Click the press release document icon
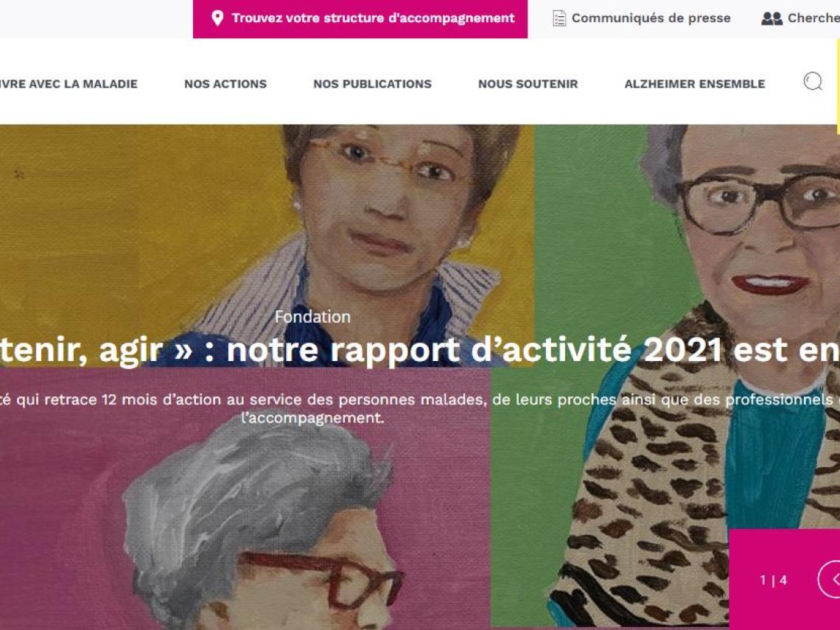Screen dimensions: 840x630 point(559,18)
